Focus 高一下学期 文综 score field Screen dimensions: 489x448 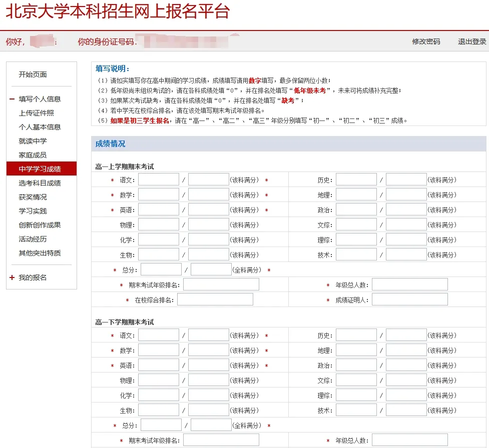click(x=356, y=380)
